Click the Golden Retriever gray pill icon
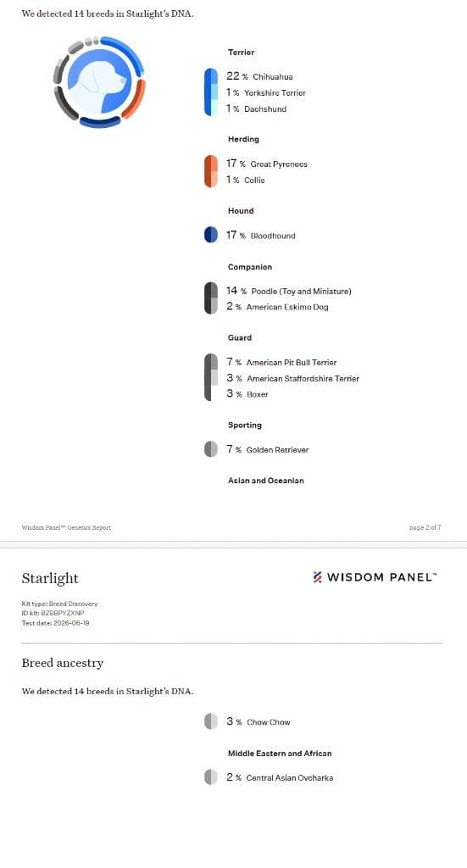 pos(211,449)
